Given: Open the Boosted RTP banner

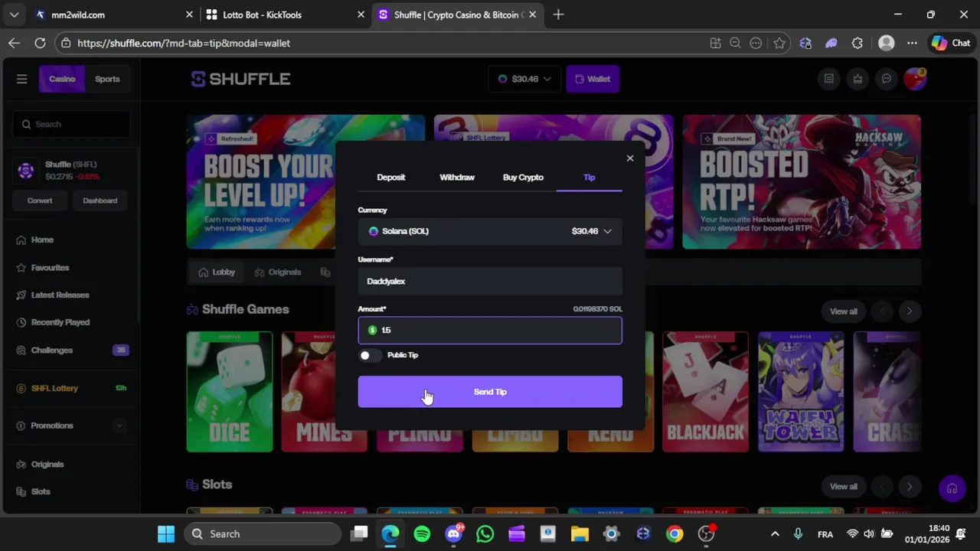Looking at the screenshot, I should [x=802, y=182].
